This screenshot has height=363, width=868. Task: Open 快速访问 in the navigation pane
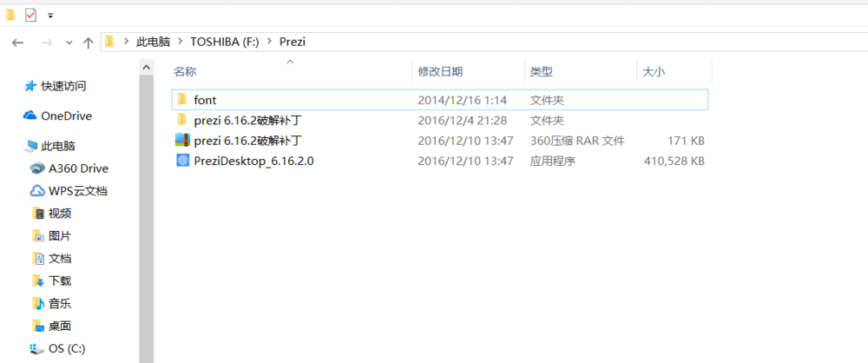[x=63, y=86]
